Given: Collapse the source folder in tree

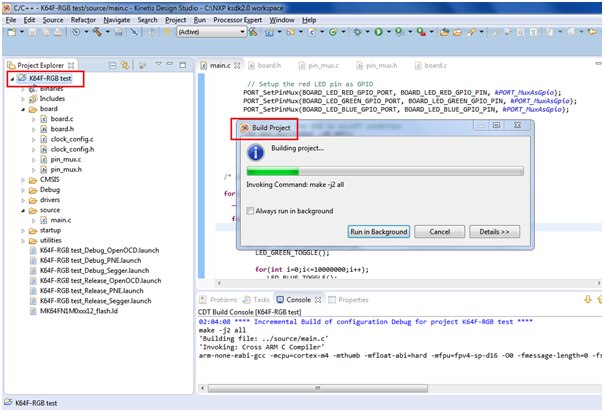Looking at the screenshot, I should tap(23, 210).
